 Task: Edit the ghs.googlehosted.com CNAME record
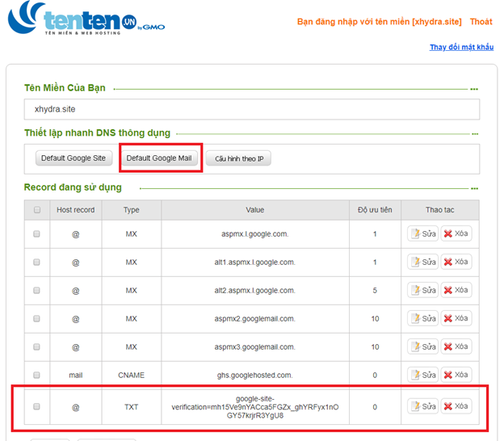422,375
